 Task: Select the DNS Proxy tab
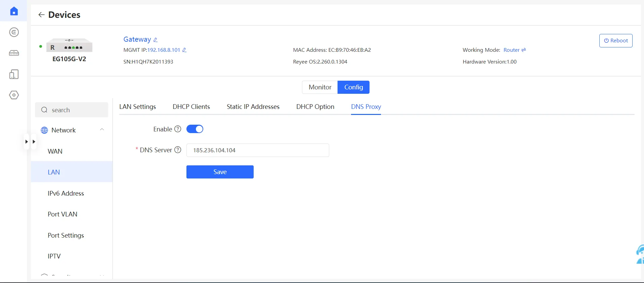pos(366,107)
